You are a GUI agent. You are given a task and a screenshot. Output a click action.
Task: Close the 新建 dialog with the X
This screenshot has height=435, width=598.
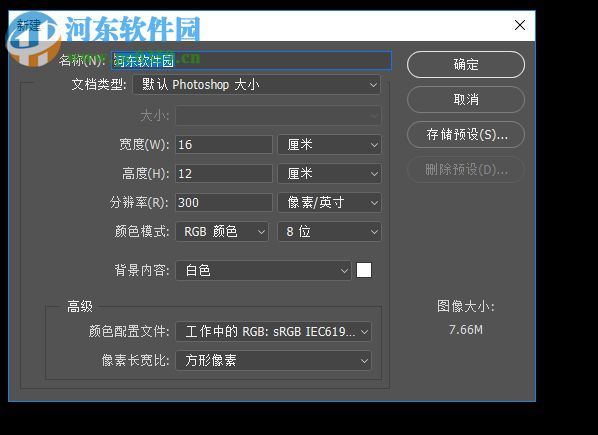519,26
